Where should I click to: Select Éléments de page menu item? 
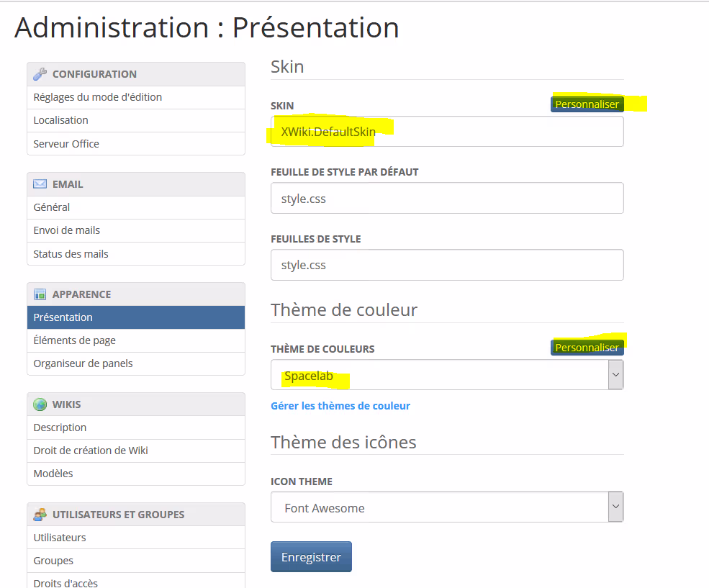74,340
